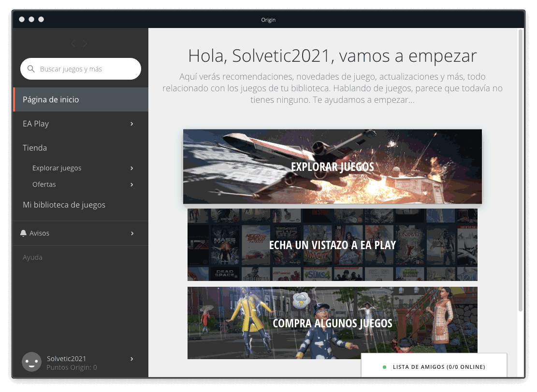Click the Puntos Origin: 0 text
537x392 pixels.
72,367
